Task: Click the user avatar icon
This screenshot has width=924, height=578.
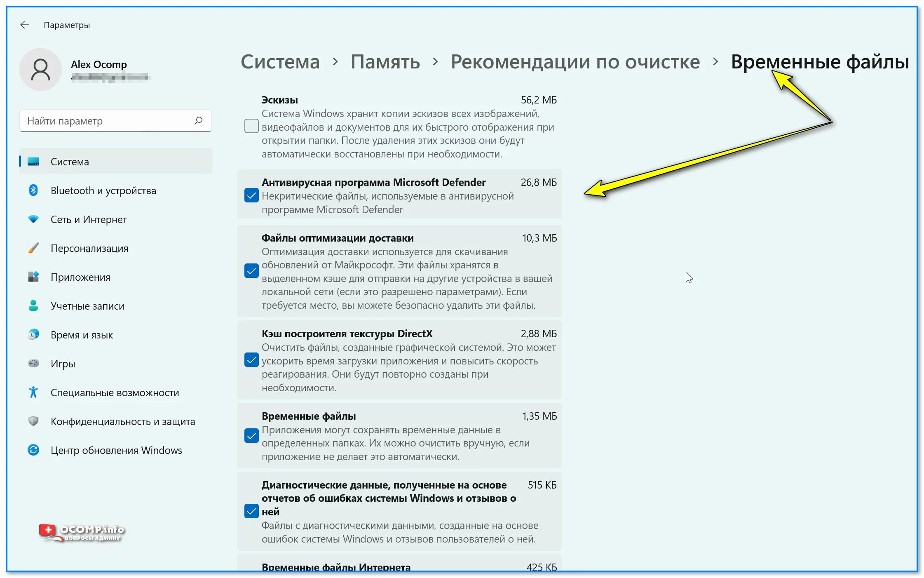Action: click(41, 69)
